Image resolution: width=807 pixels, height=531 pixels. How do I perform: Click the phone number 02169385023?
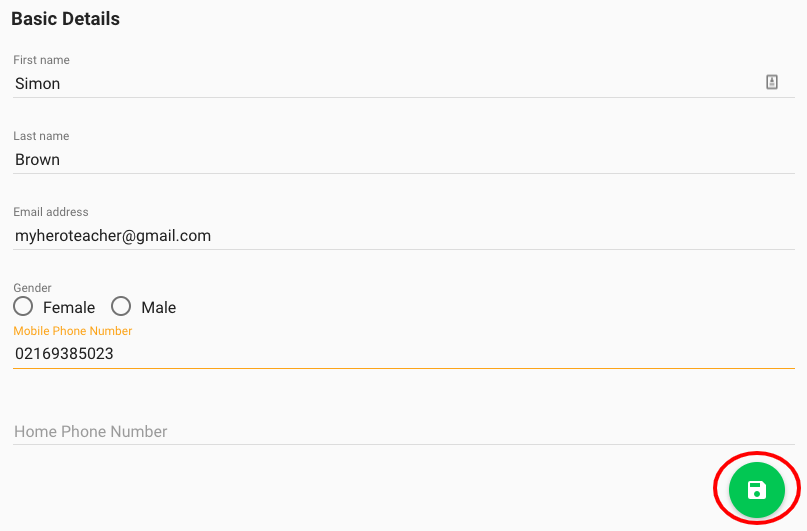coord(64,354)
